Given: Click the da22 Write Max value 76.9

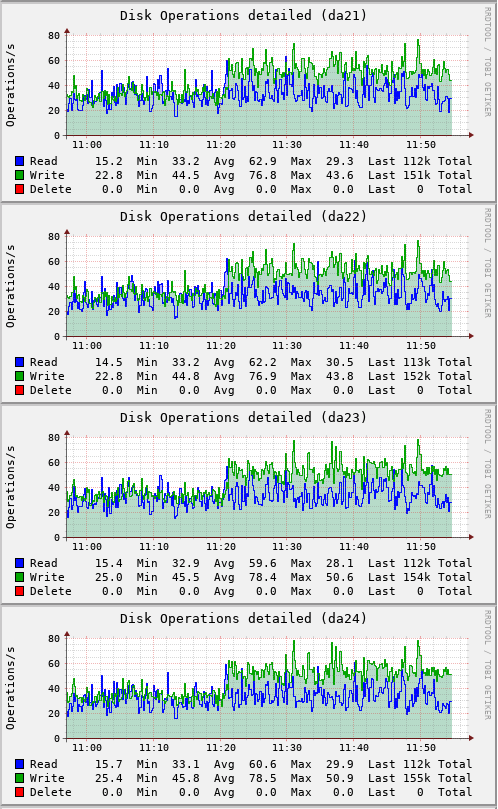Looking at the screenshot, I should point(263,376).
